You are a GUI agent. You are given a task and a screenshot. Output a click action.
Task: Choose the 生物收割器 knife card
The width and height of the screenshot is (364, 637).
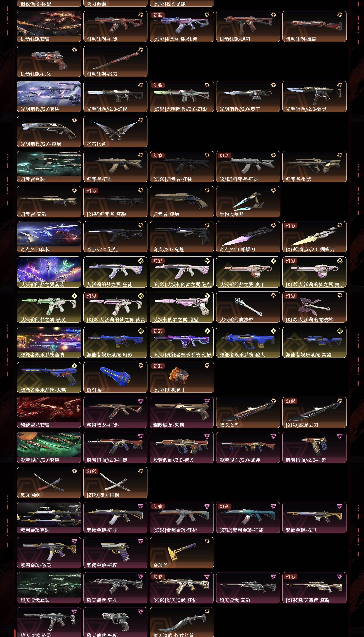[248, 202]
